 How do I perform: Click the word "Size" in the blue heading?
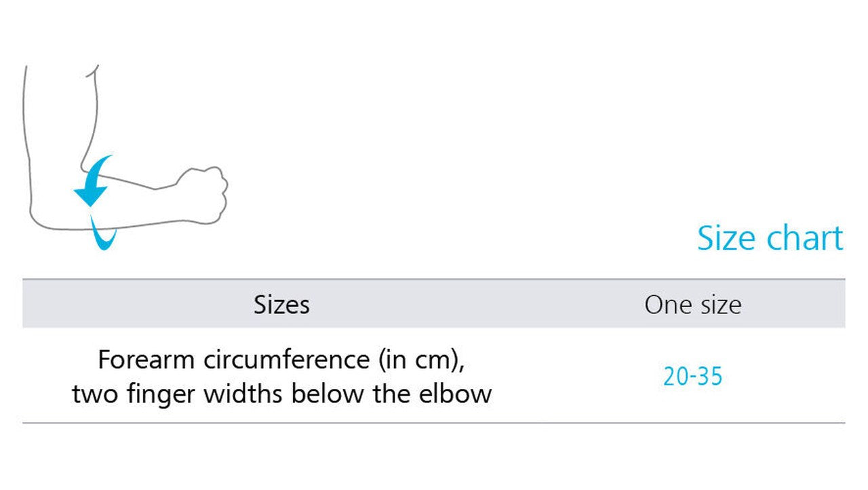click(x=727, y=238)
